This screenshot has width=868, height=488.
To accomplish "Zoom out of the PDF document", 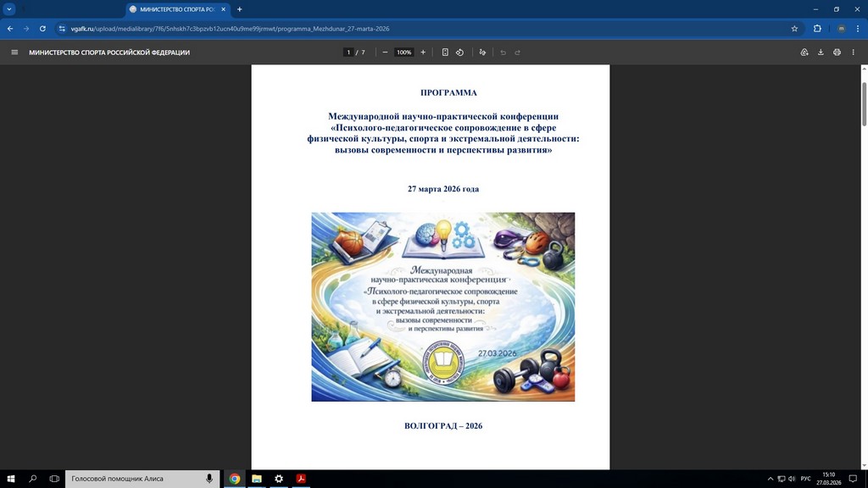I will [x=385, y=53].
